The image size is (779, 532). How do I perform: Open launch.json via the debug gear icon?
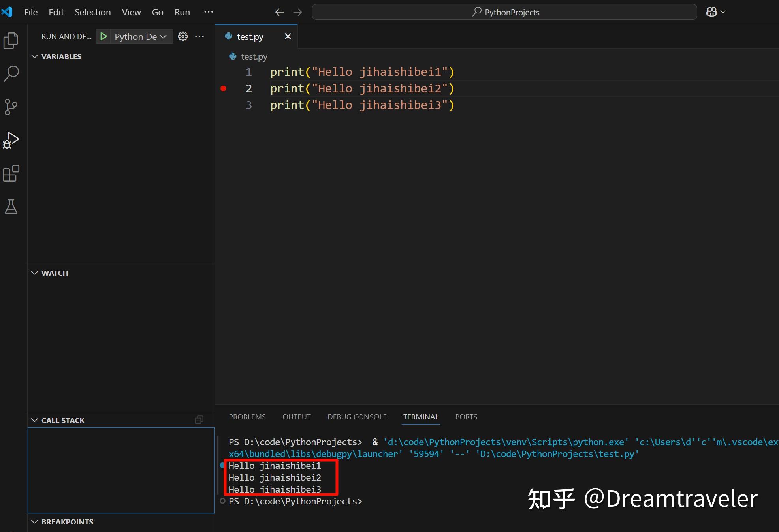click(183, 36)
